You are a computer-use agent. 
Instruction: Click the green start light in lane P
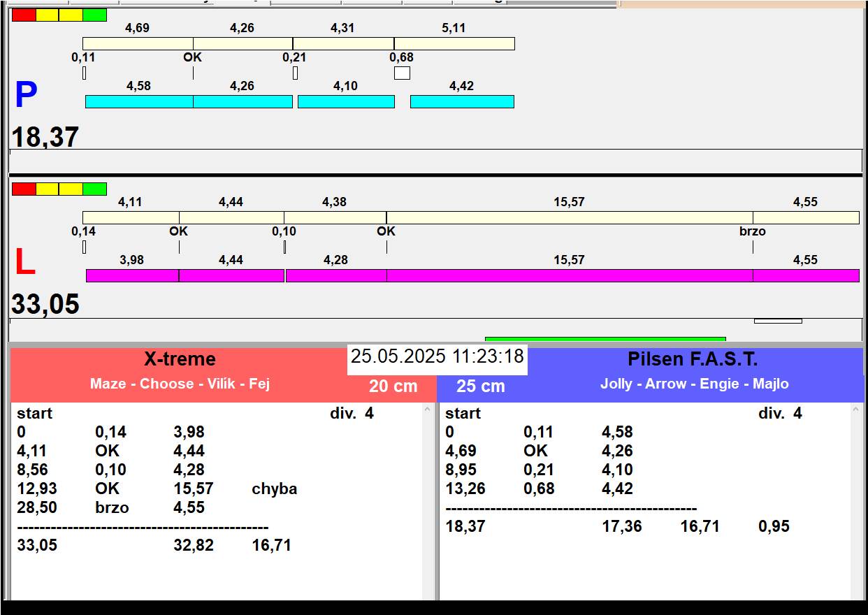coord(94,15)
